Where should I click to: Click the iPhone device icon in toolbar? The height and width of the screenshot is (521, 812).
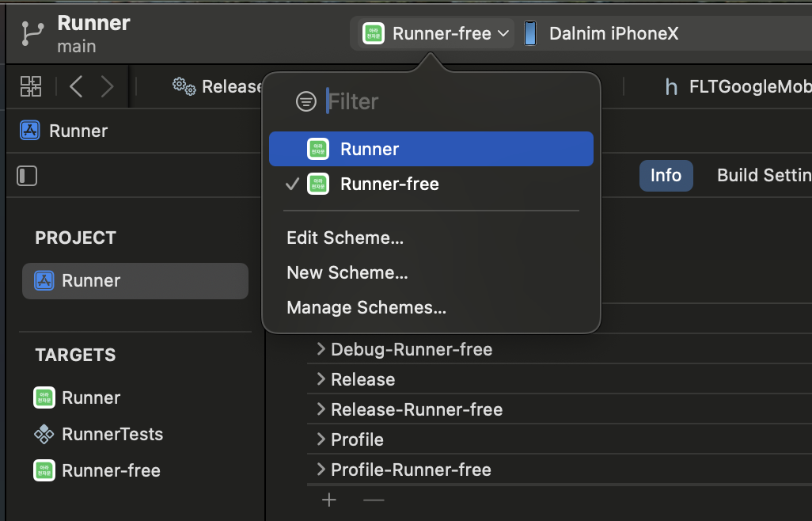pyautogui.click(x=529, y=34)
